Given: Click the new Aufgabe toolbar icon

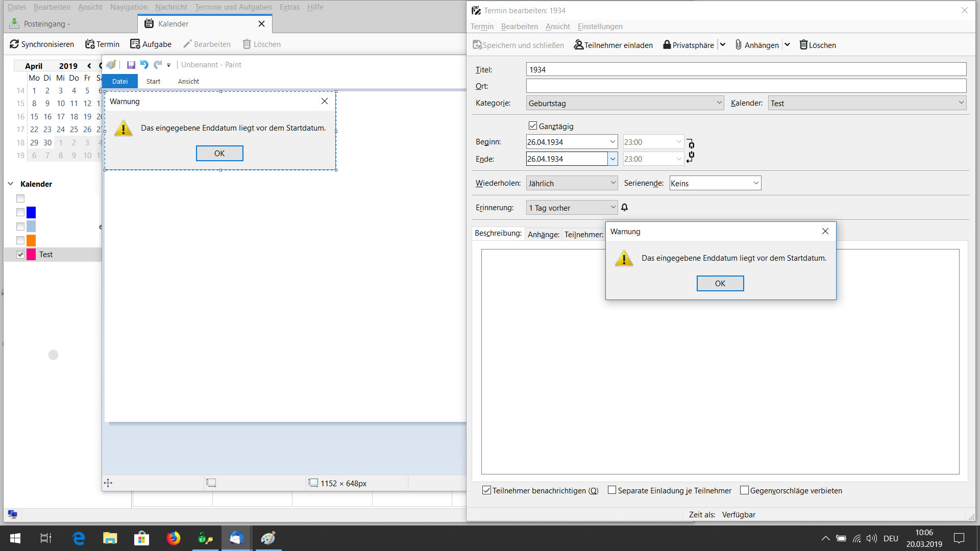Looking at the screenshot, I should 135,44.
